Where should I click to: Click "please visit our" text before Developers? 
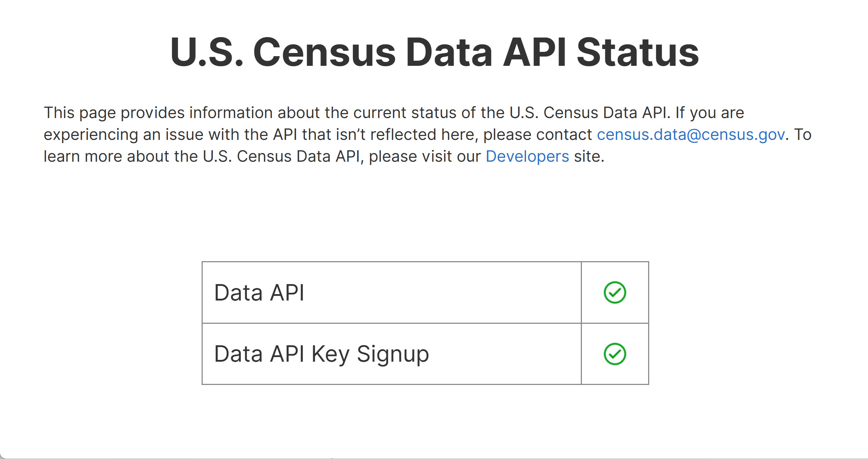(425, 157)
